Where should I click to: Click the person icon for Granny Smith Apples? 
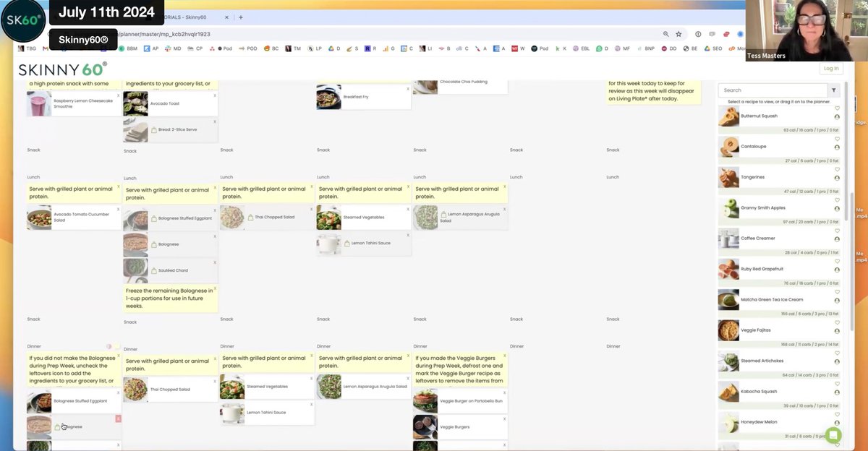(837, 209)
